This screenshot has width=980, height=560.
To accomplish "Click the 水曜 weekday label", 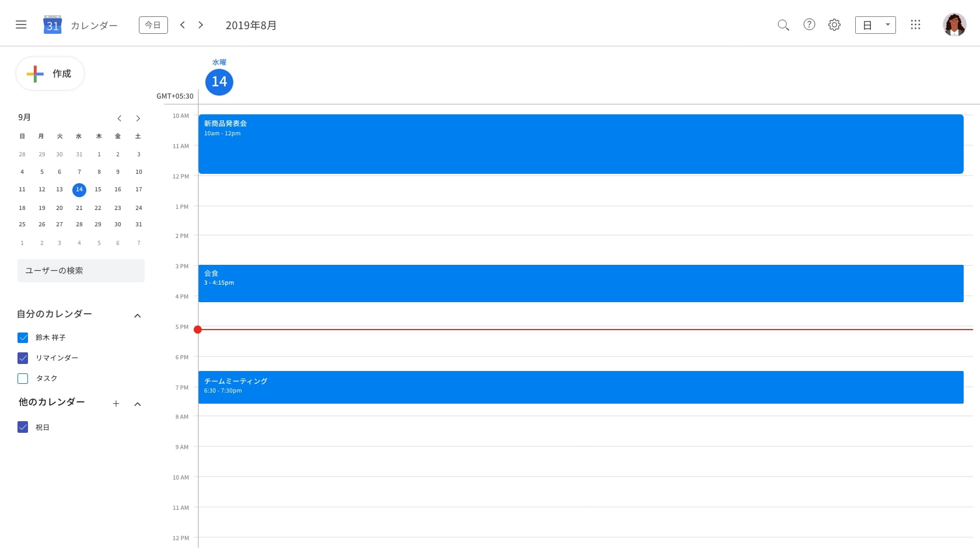I will click(219, 62).
